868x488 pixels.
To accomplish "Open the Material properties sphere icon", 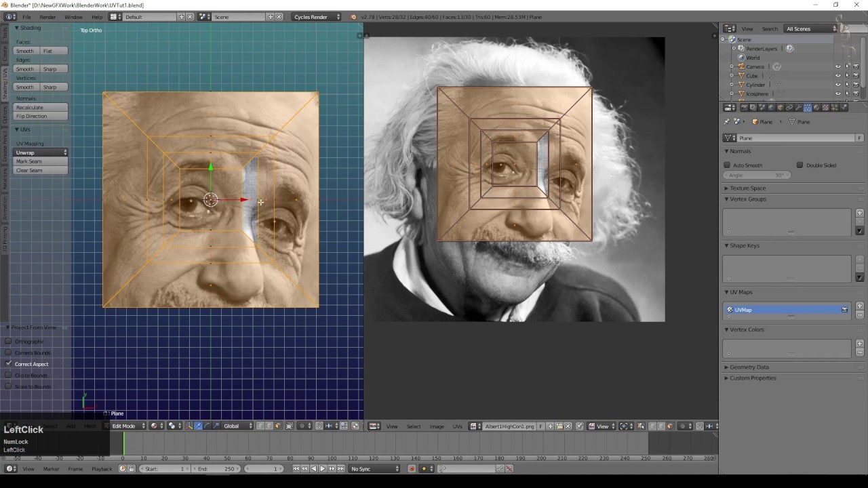I will [x=816, y=107].
